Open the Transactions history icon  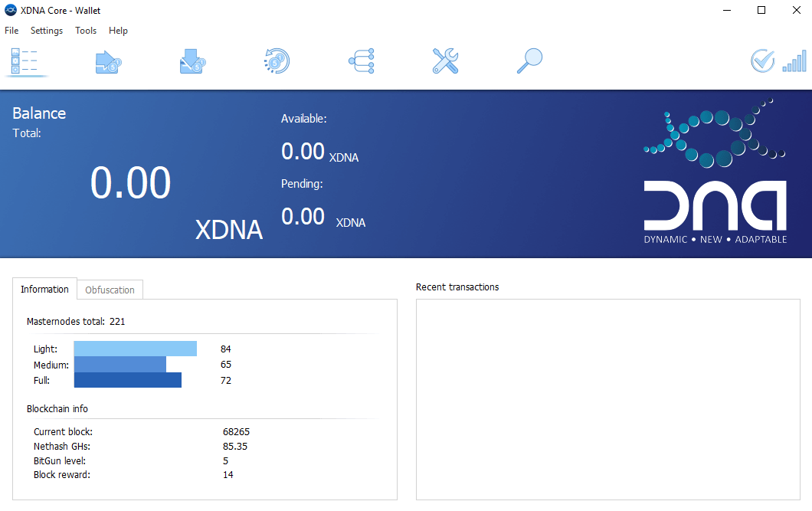click(276, 61)
